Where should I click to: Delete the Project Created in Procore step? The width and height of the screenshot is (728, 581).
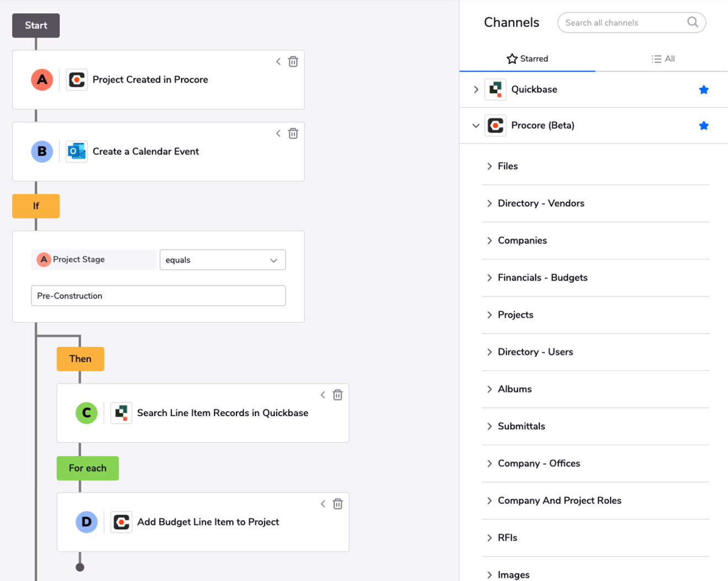coord(293,62)
